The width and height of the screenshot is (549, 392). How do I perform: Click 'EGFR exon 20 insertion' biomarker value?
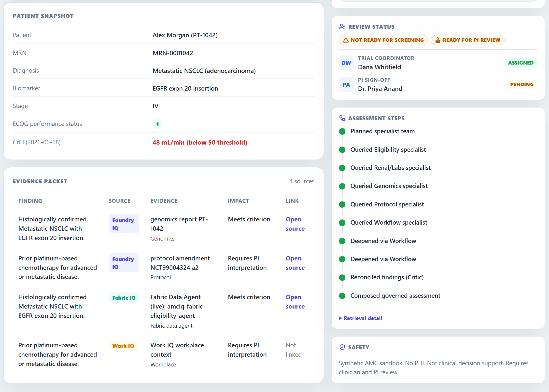point(185,88)
